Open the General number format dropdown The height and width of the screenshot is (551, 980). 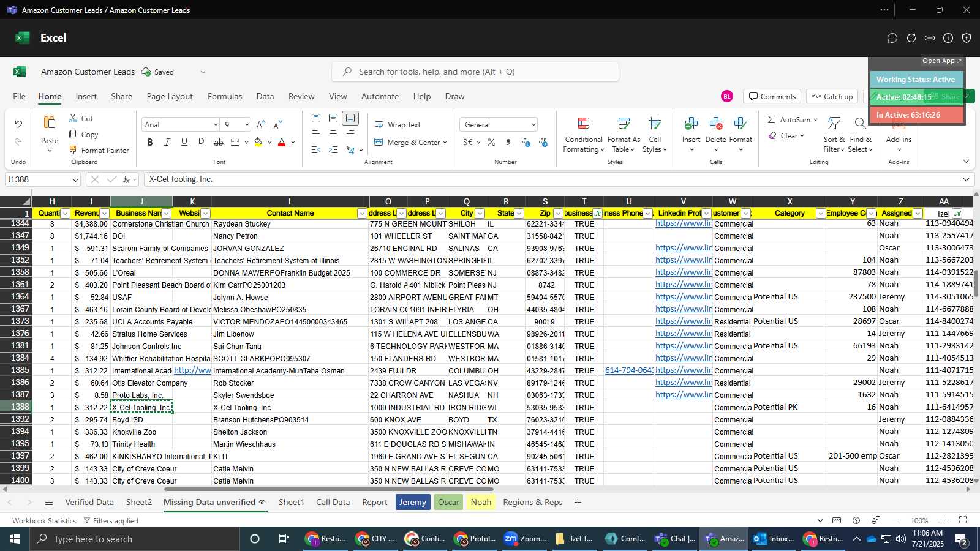(533, 124)
